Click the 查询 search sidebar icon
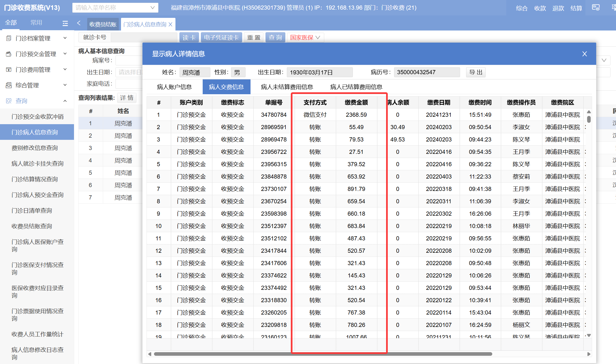 point(9,101)
